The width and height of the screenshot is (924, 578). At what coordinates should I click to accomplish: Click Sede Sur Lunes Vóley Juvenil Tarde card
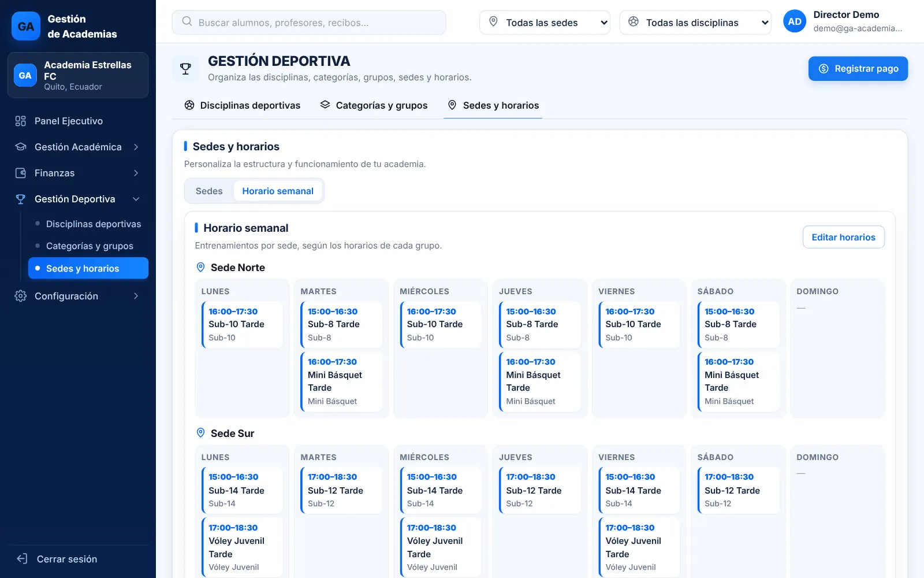[x=243, y=547]
